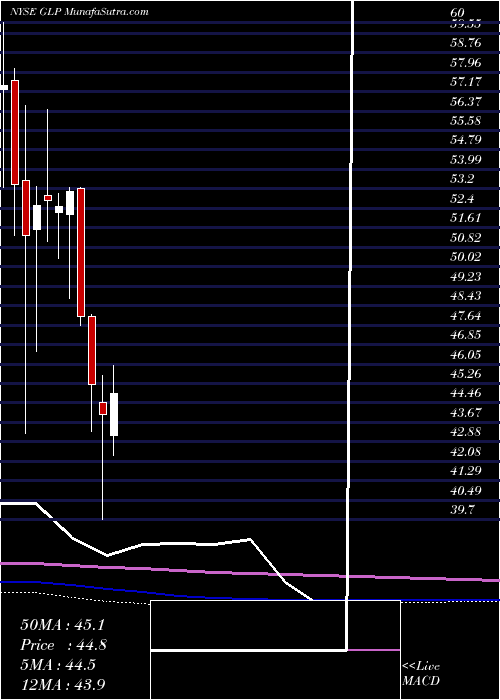Image resolution: width=500 pixels, height=700 pixels.
Task: Click the 50MA : 45.1 reading
Action: [62, 625]
